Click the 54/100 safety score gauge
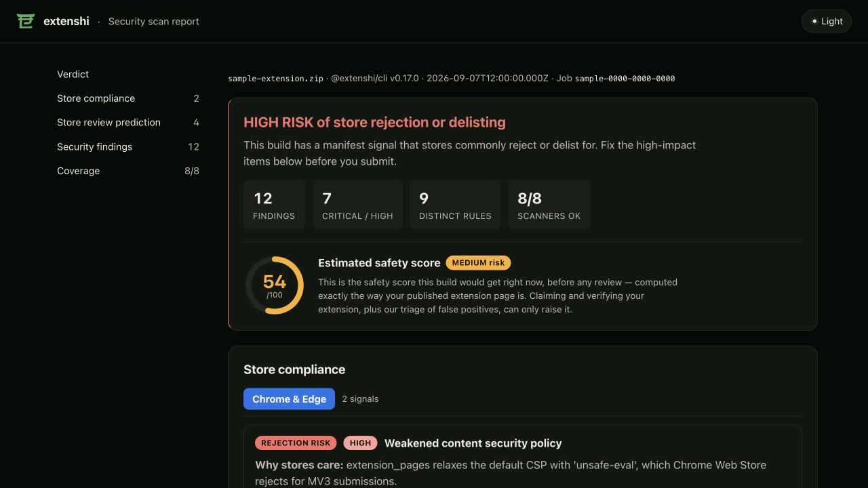This screenshot has width=868, height=488. point(274,285)
